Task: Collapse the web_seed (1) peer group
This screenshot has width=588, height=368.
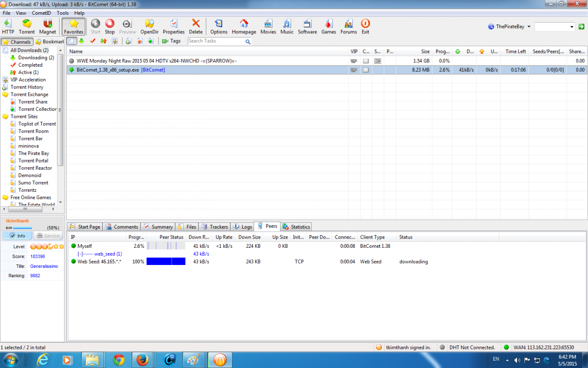Action: pos(80,254)
